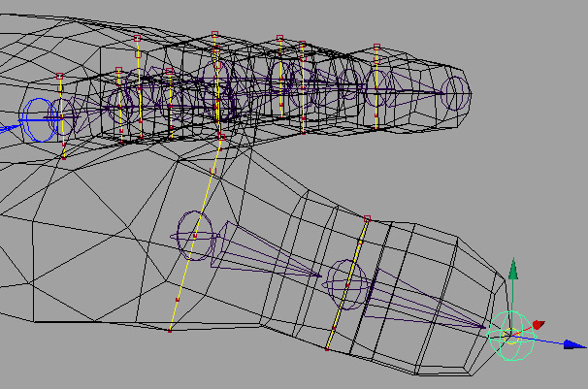This screenshot has height=389, width=588.
Task: Select the red square atop the longest yellow line
Action: [215, 37]
